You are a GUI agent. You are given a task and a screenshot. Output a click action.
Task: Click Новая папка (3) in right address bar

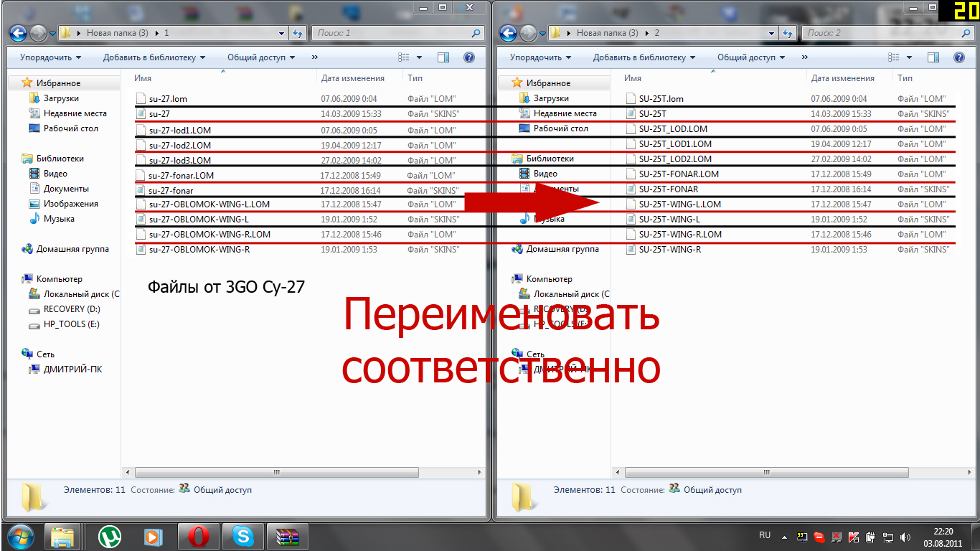(x=608, y=33)
